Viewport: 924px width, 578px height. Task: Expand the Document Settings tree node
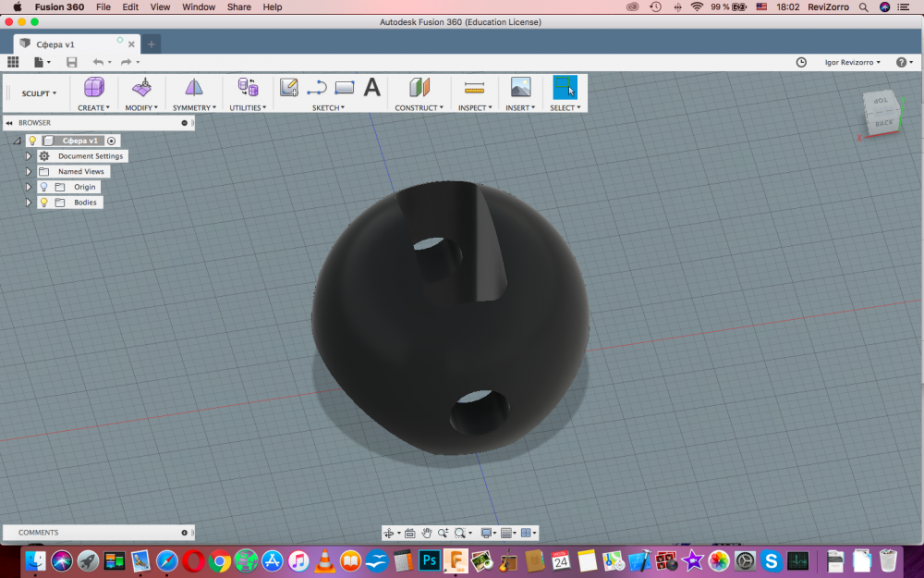[29, 156]
